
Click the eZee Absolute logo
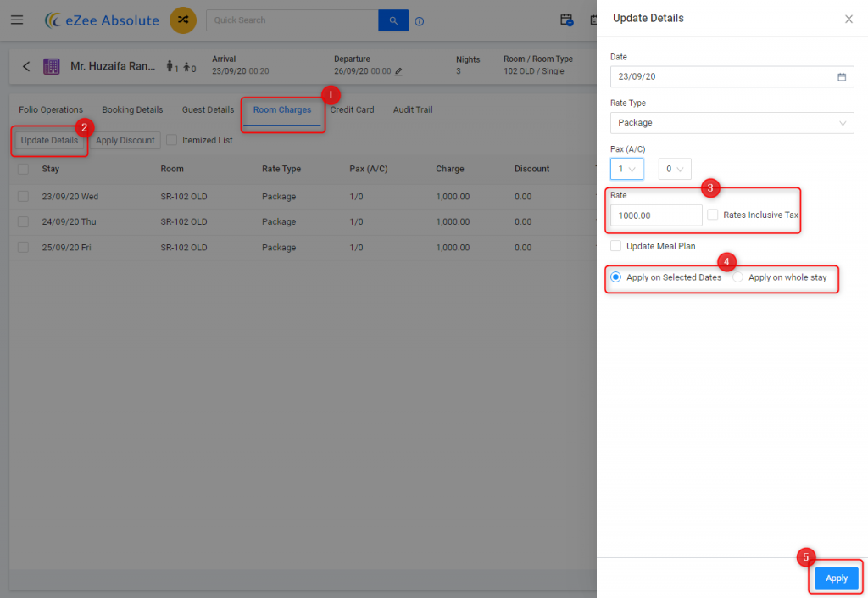click(102, 20)
